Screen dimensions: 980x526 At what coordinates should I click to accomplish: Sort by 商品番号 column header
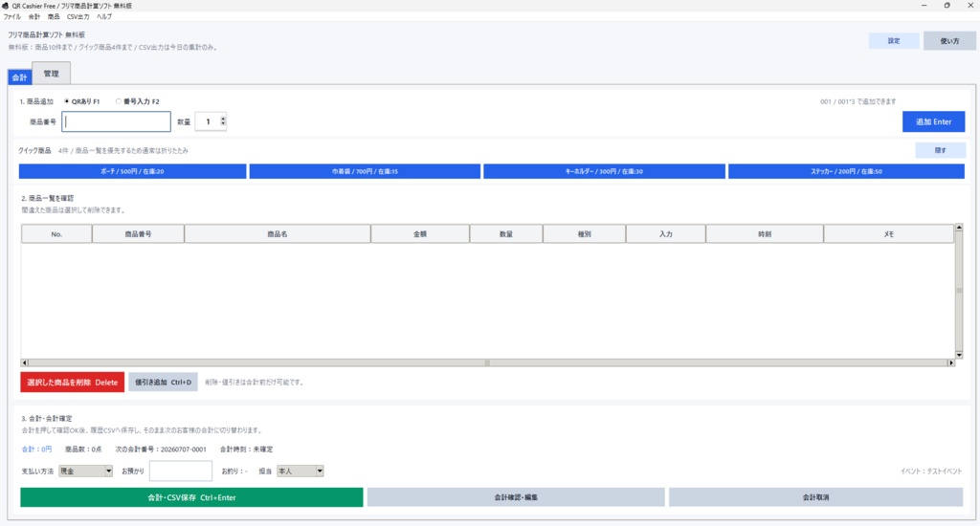coord(138,234)
